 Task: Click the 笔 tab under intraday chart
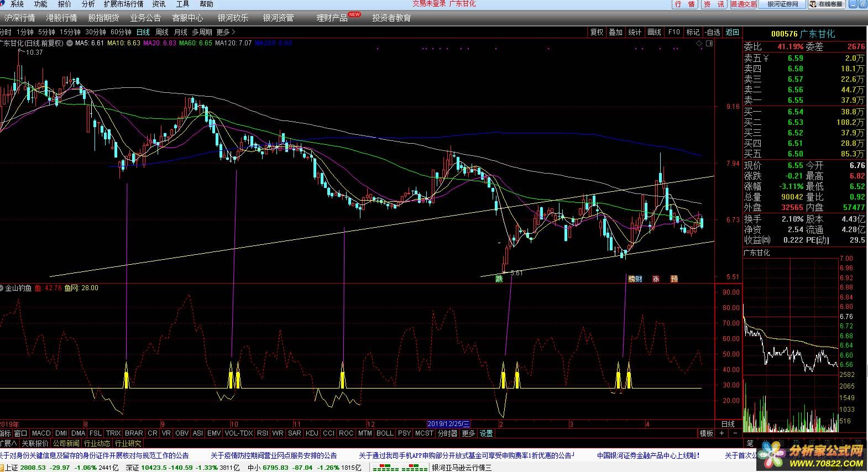[x=750, y=443]
